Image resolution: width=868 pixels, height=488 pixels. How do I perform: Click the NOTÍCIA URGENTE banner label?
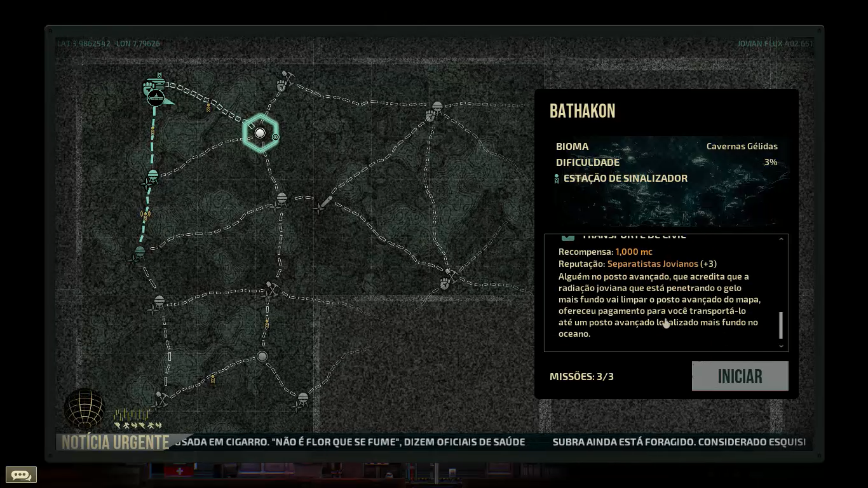116,442
